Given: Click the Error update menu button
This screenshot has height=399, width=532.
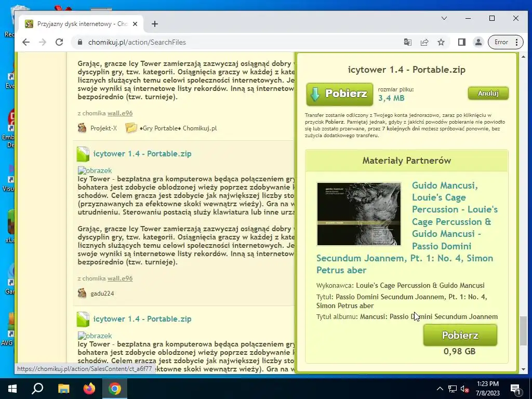Looking at the screenshot, I should [506, 42].
